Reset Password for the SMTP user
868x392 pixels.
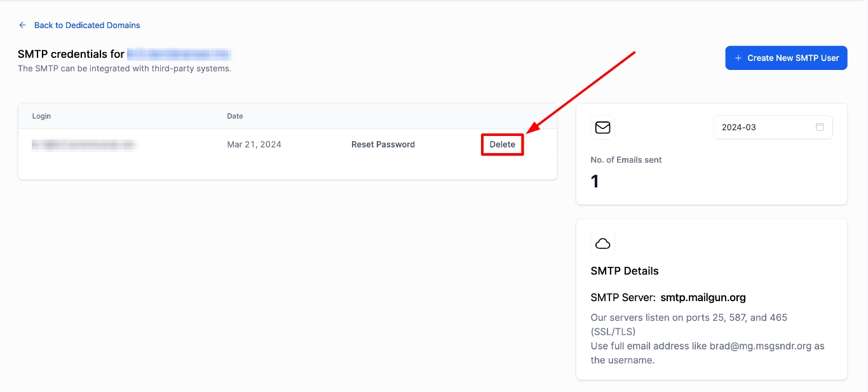[x=383, y=144]
